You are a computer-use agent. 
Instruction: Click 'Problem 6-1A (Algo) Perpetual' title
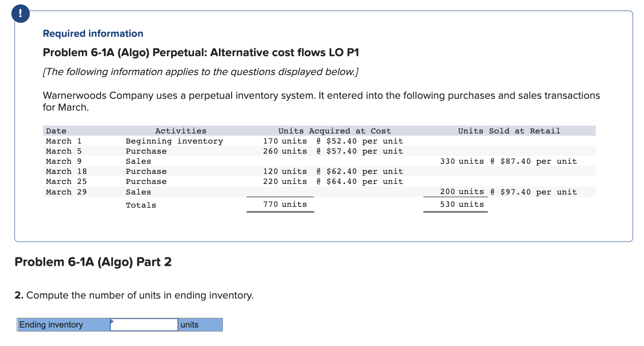click(201, 53)
